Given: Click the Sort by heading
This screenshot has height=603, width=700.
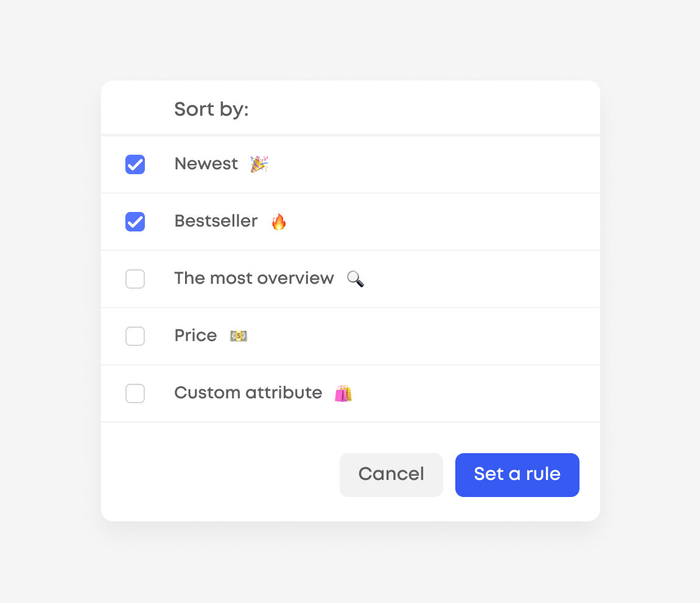Looking at the screenshot, I should coord(211,109).
